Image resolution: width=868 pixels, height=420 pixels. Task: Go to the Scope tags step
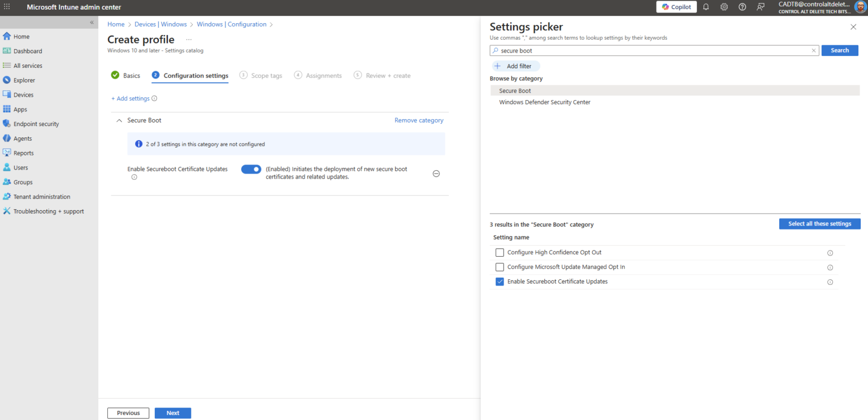261,75
